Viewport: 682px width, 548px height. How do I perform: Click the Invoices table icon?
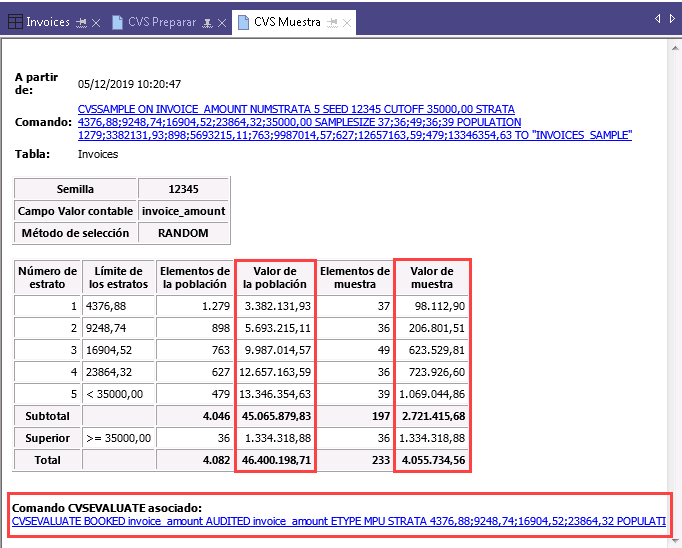click(x=15, y=21)
